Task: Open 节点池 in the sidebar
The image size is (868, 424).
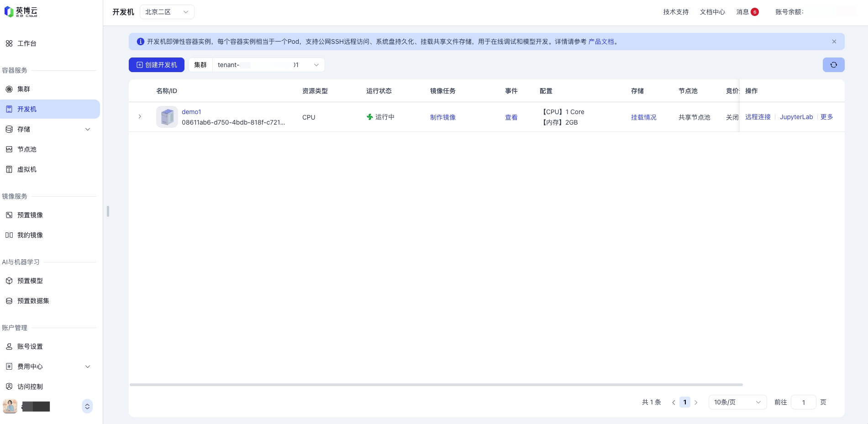Action: pos(26,149)
